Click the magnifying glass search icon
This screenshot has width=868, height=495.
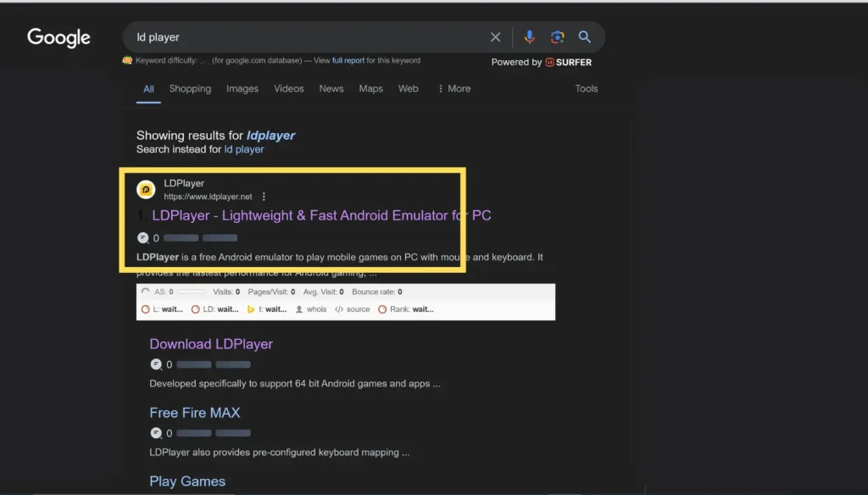pyautogui.click(x=585, y=37)
